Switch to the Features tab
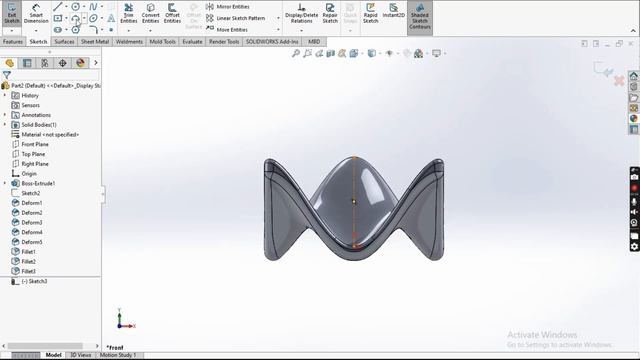 click(13, 42)
